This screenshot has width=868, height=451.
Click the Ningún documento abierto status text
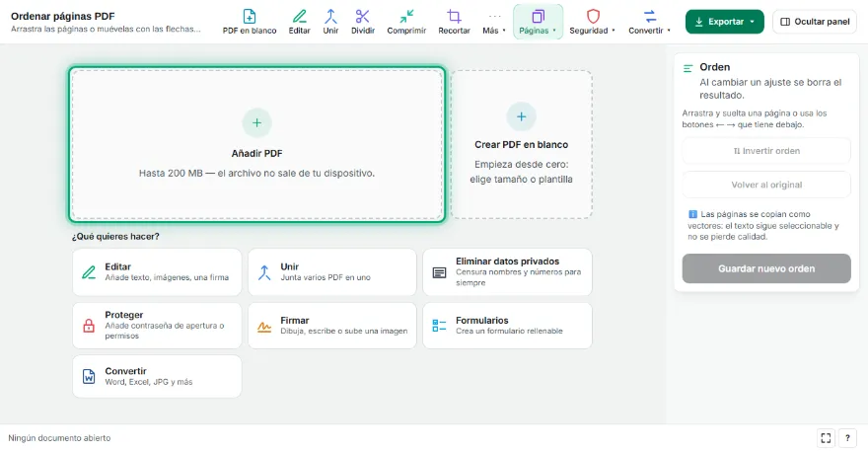tap(59, 438)
